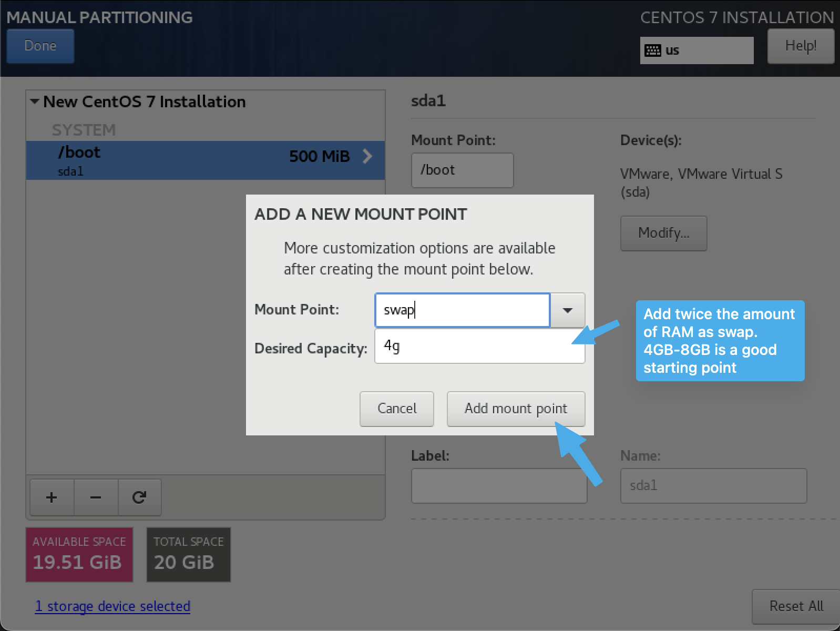Click the chevron arrow on /boot row

pyautogui.click(x=367, y=156)
